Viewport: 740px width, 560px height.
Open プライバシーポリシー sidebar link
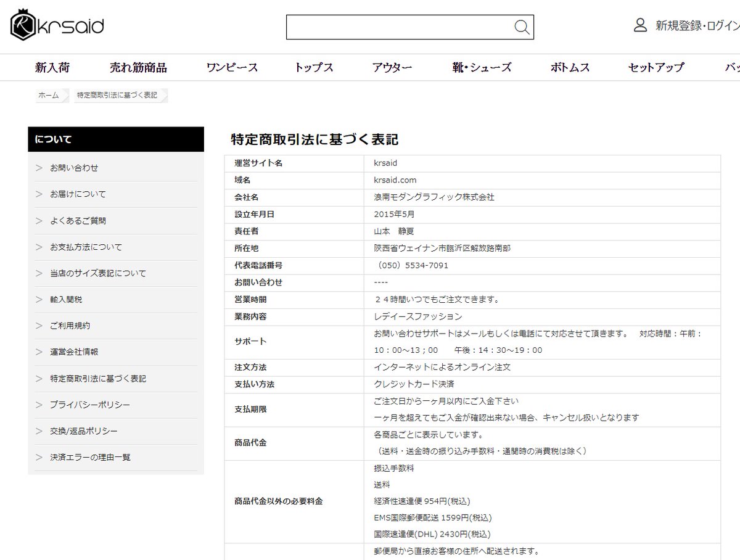pos(90,405)
